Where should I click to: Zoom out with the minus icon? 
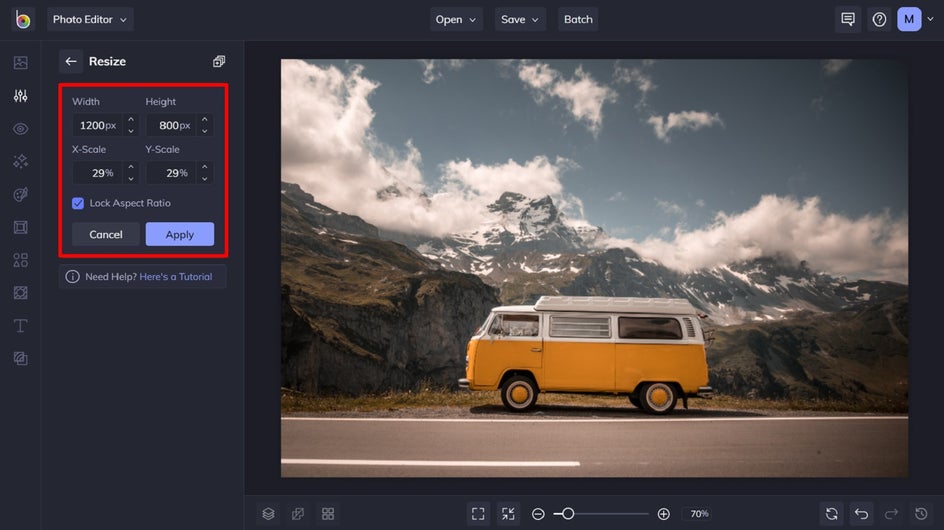click(538, 514)
